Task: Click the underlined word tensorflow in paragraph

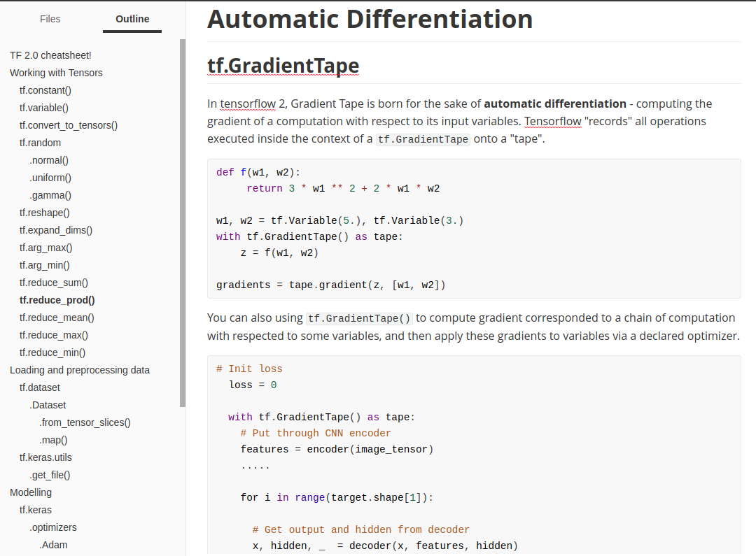Action: 248,104
